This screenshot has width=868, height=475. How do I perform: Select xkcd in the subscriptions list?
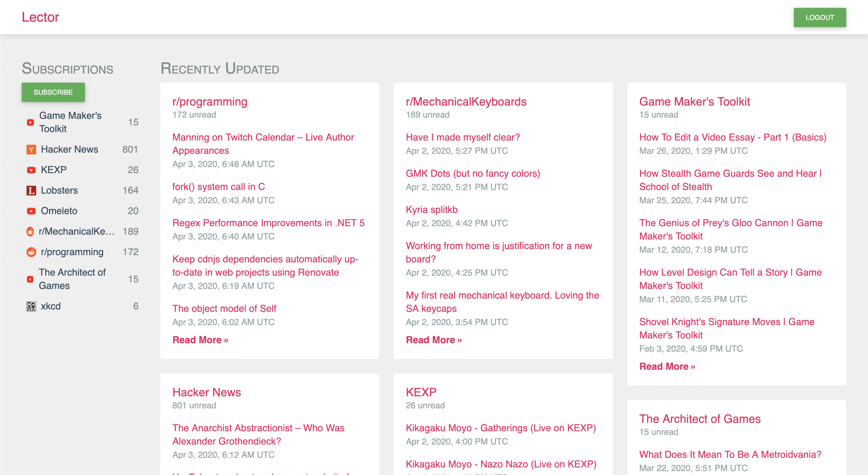point(51,306)
